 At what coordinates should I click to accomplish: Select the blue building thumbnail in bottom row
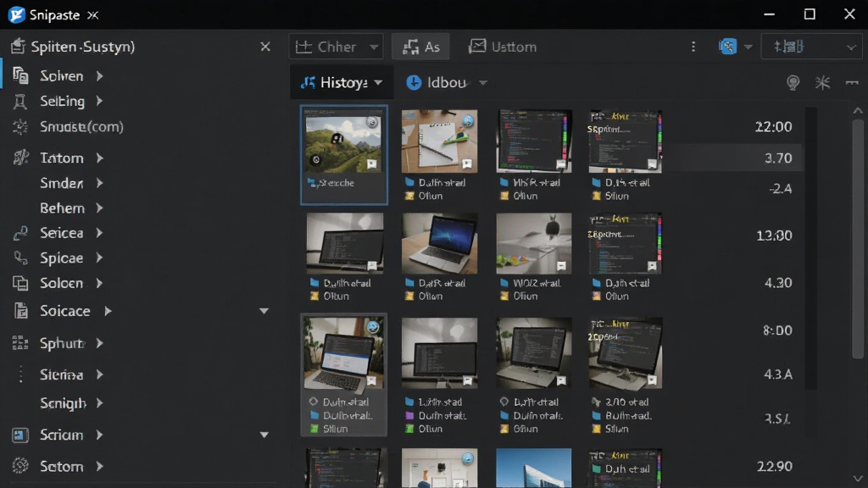coord(534,468)
